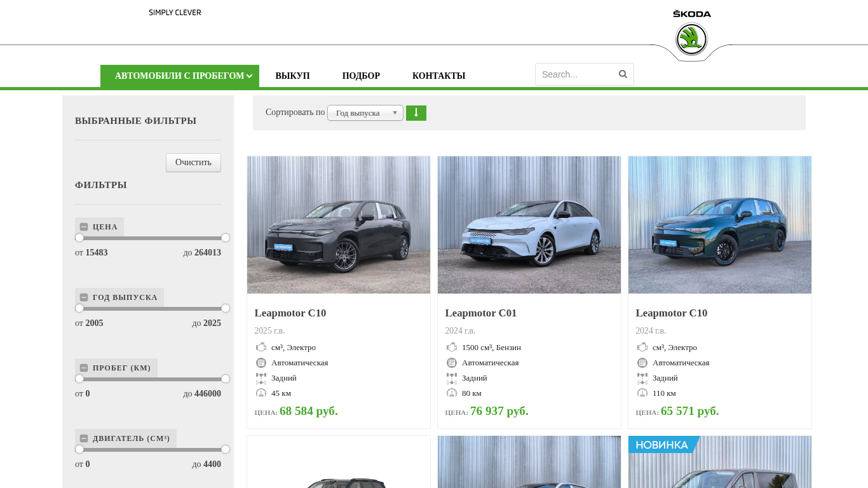Collapse the ГОД ВЫПУСКА filter minus icon
The image size is (868, 488).
(x=84, y=297)
